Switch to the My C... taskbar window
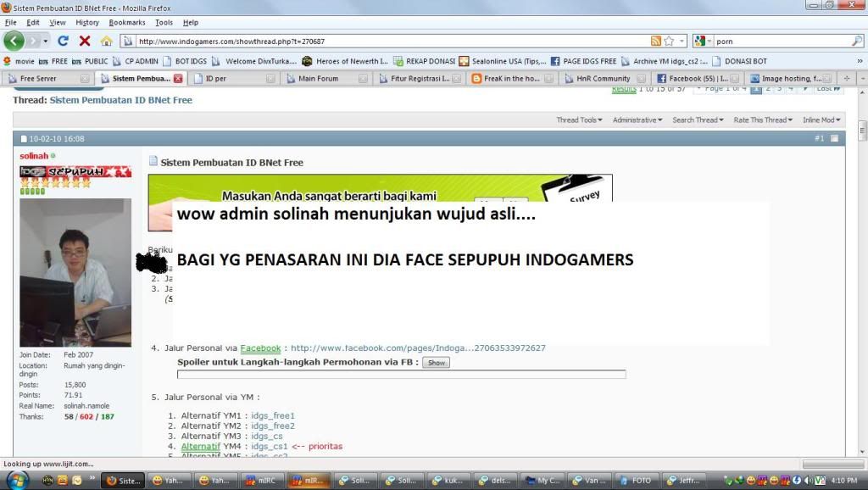Image resolution: width=868 pixels, height=490 pixels. click(543, 481)
